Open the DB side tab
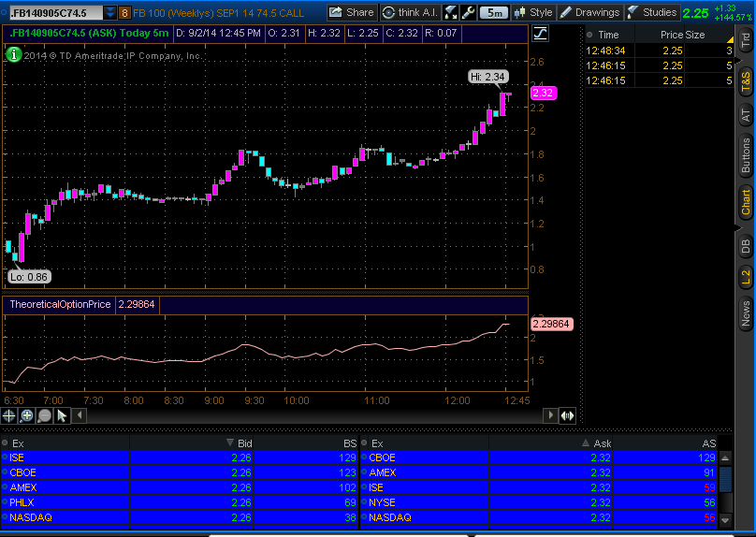The image size is (756, 537). (x=746, y=246)
